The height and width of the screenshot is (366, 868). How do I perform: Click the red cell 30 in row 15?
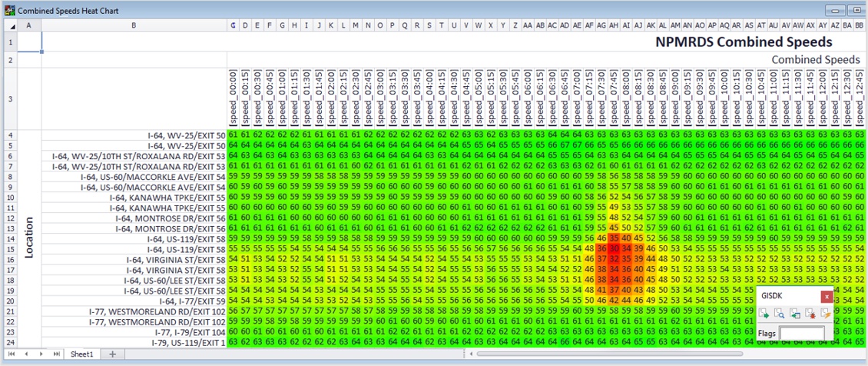[x=613, y=249]
